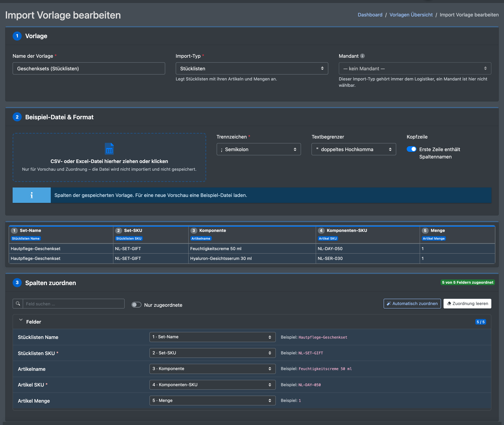Click the 'Stücklisten Name' tag under Set-Name
This screenshot has height=425, width=504.
26,239
